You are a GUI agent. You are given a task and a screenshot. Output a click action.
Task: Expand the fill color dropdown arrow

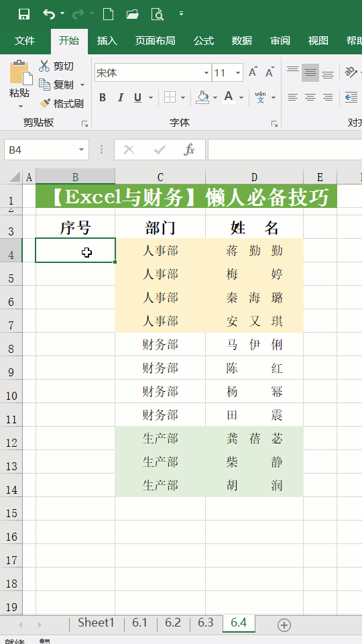215,98
